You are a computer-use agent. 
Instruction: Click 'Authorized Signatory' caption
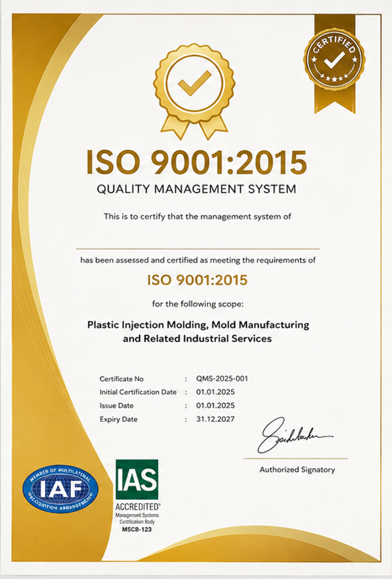297,470
